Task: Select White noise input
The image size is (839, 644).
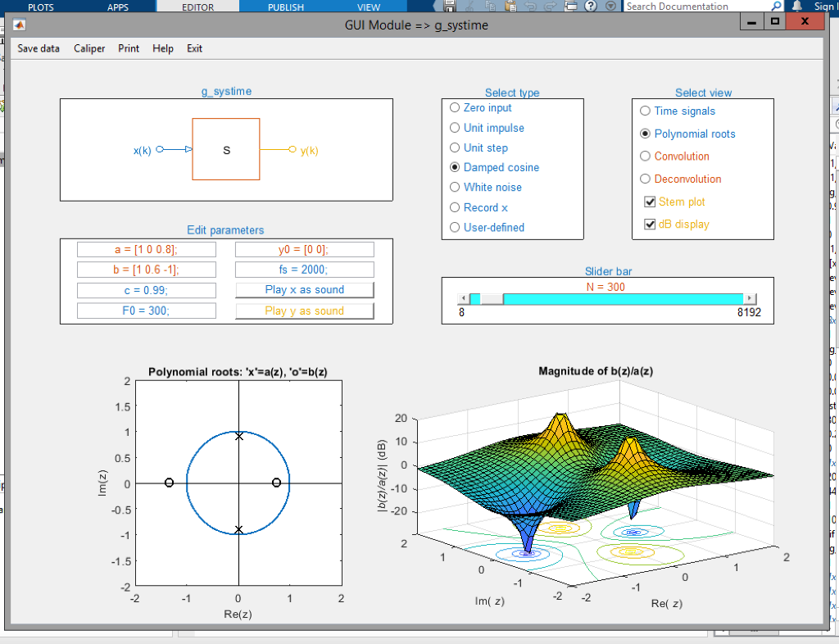Action: pyautogui.click(x=455, y=187)
